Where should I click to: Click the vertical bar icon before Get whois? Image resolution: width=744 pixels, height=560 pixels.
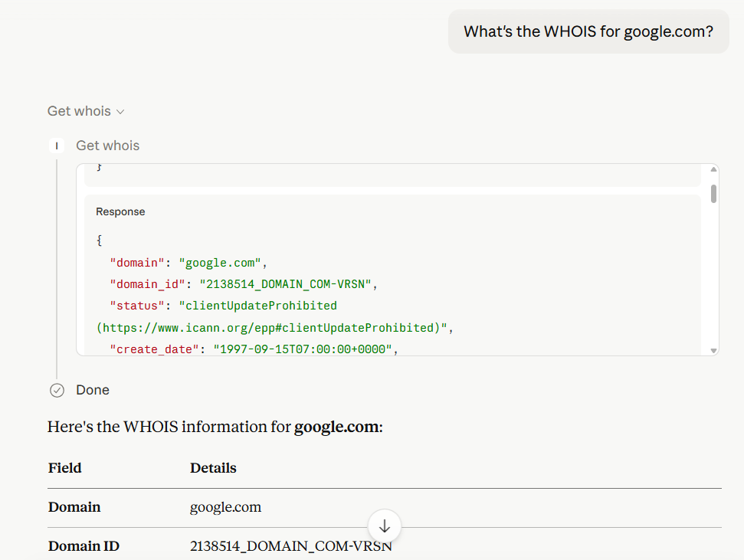[57, 145]
